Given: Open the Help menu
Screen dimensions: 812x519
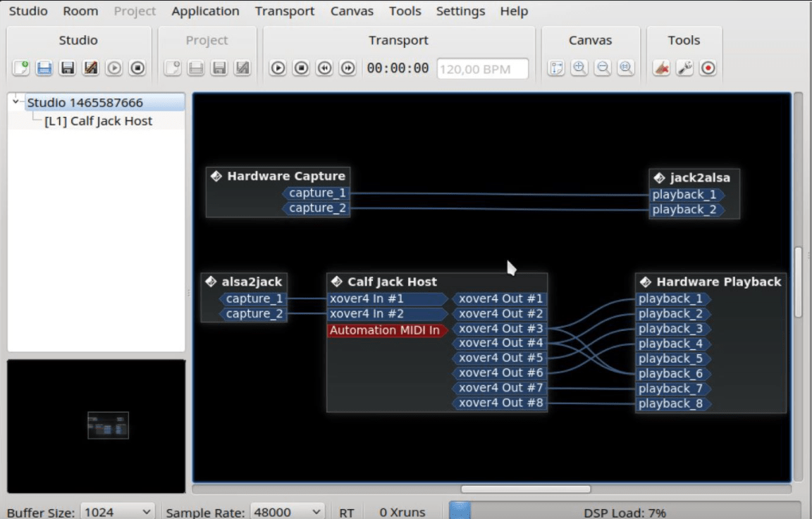Looking at the screenshot, I should 515,11.
